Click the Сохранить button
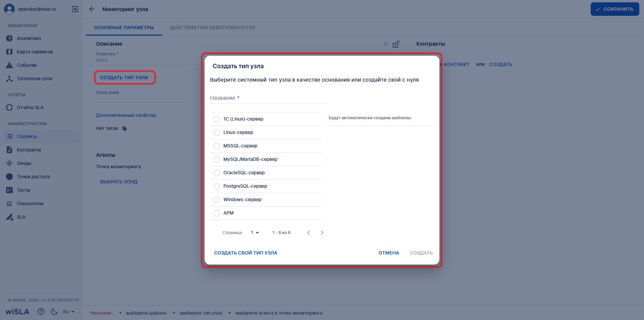This screenshot has width=644, height=320. coord(614,9)
